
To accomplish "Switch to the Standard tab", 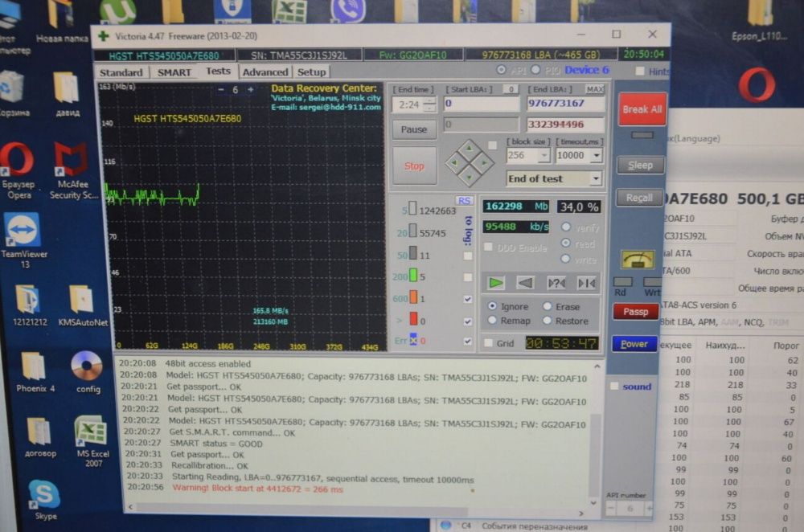I will [121, 72].
